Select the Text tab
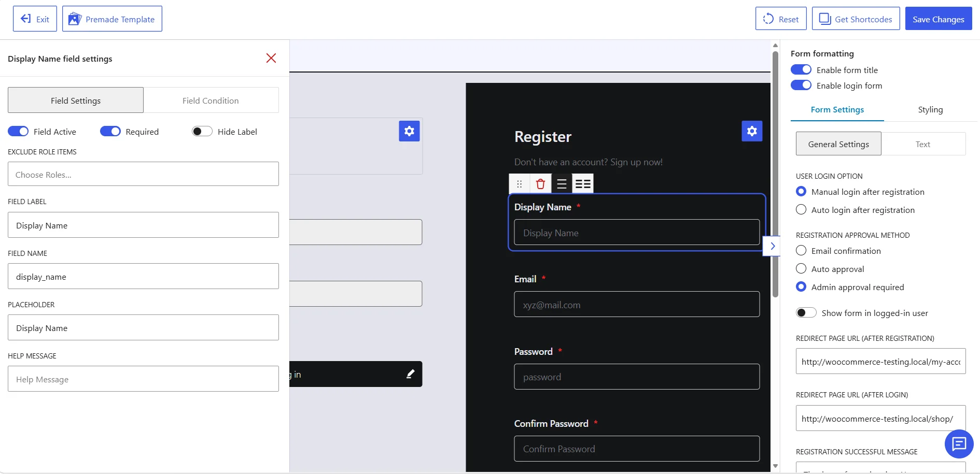This screenshot has width=980, height=474. (x=923, y=144)
